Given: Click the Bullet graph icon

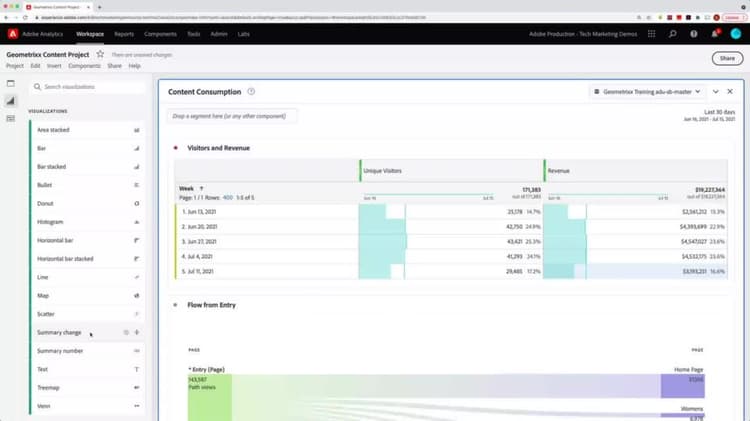Looking at the screenshot, I should (x=137, y=185).
